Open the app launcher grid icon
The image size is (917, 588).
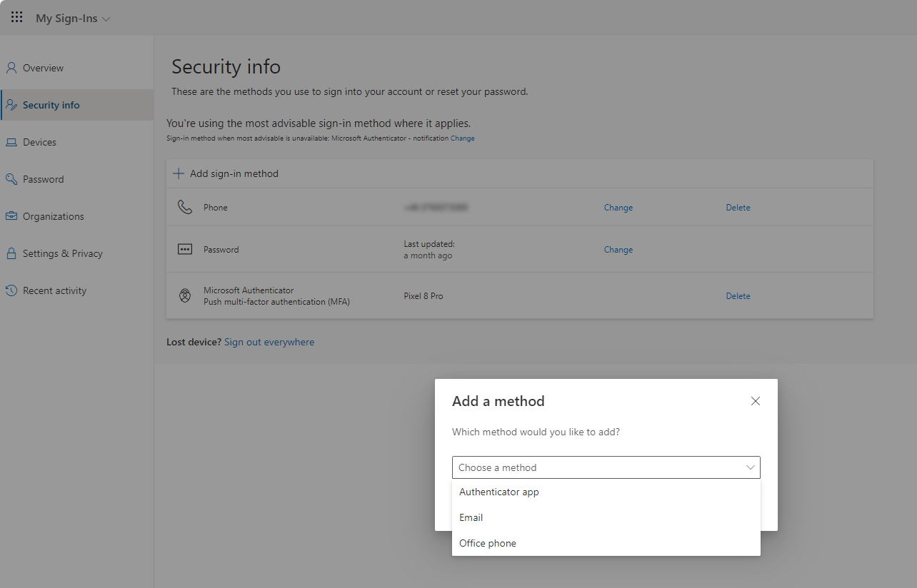[17, 17]
